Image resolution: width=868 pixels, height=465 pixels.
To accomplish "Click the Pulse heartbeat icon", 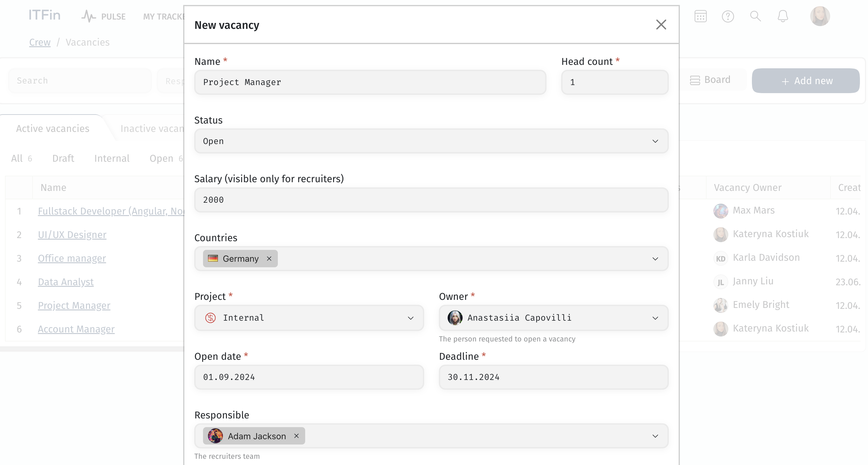I will tap(88, 16).
